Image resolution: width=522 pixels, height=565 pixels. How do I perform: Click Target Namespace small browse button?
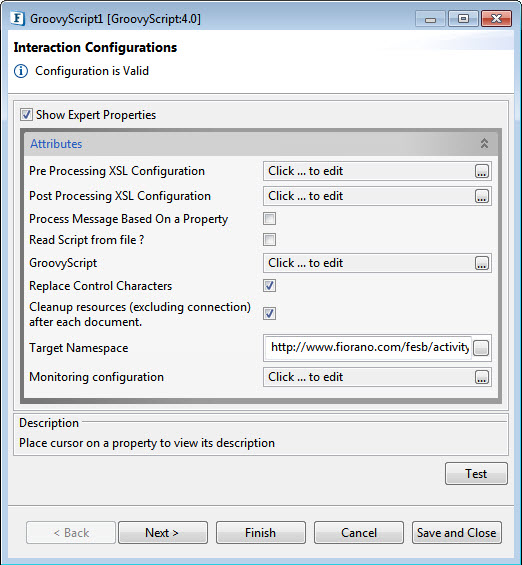tap(481, 348)
